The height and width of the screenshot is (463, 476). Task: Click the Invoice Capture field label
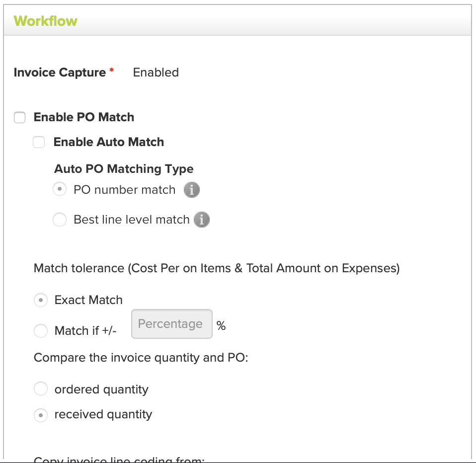(x=60, y=73)
